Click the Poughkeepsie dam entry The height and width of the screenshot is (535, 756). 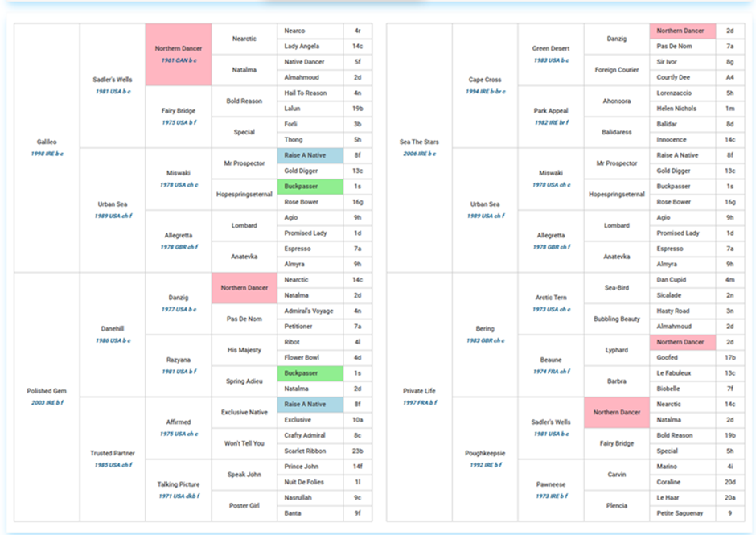coord(485,453)
